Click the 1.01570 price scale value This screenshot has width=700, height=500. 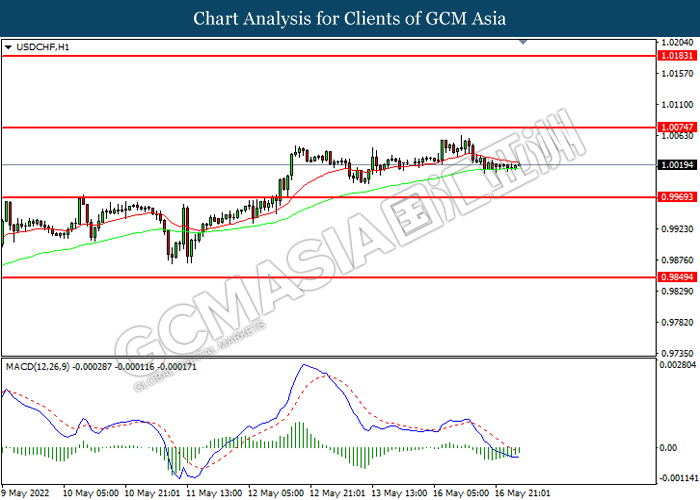tap(677, 73)
